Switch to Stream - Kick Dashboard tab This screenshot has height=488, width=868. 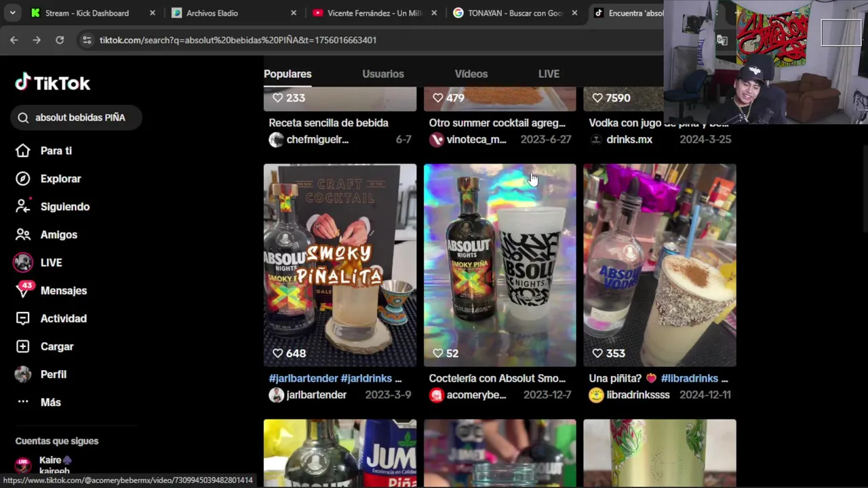point(86,13)
